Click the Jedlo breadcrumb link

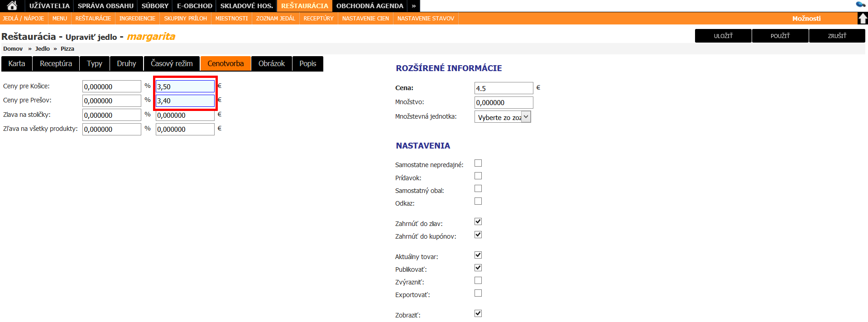click(x=43, y=49)
